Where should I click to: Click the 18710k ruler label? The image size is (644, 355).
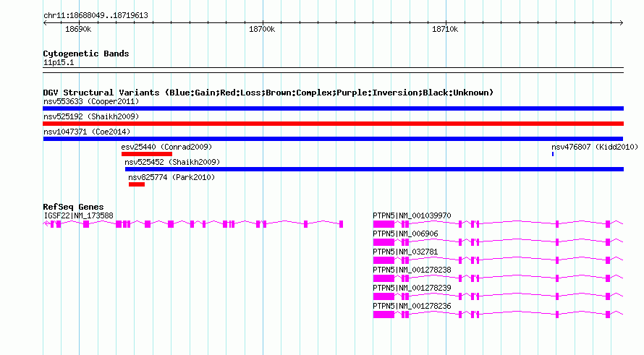coord(445,29)
